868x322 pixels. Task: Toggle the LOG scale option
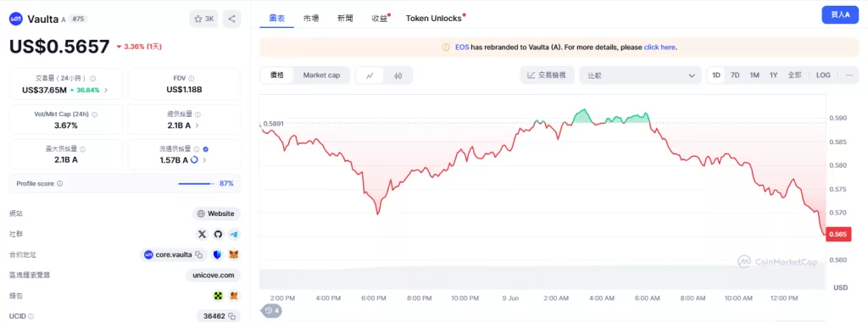(823, 75)
